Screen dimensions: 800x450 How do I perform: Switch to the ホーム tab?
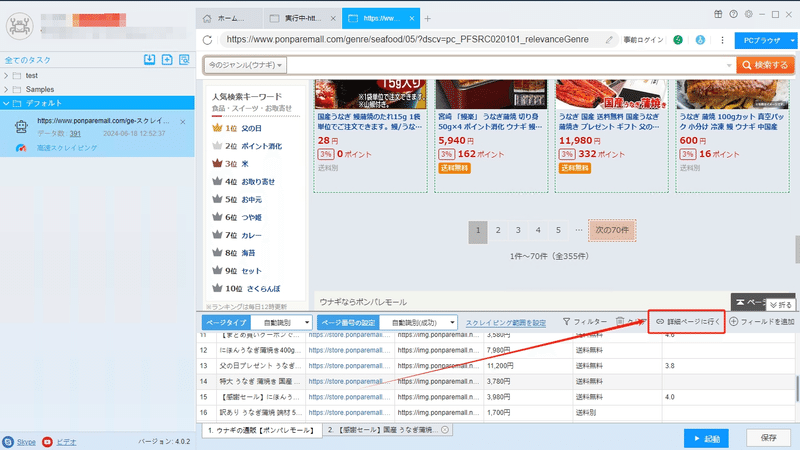tap(230, 18)
